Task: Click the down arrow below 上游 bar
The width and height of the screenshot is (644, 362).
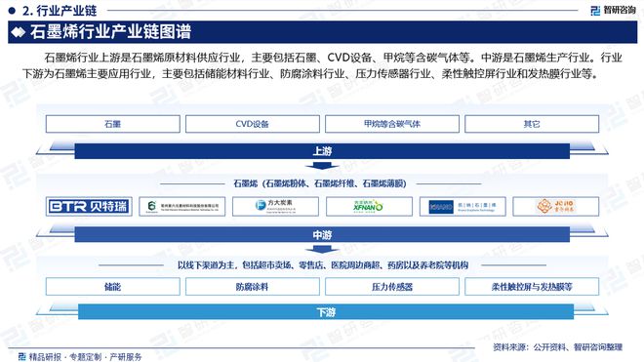Action: [x=322, y=166]
